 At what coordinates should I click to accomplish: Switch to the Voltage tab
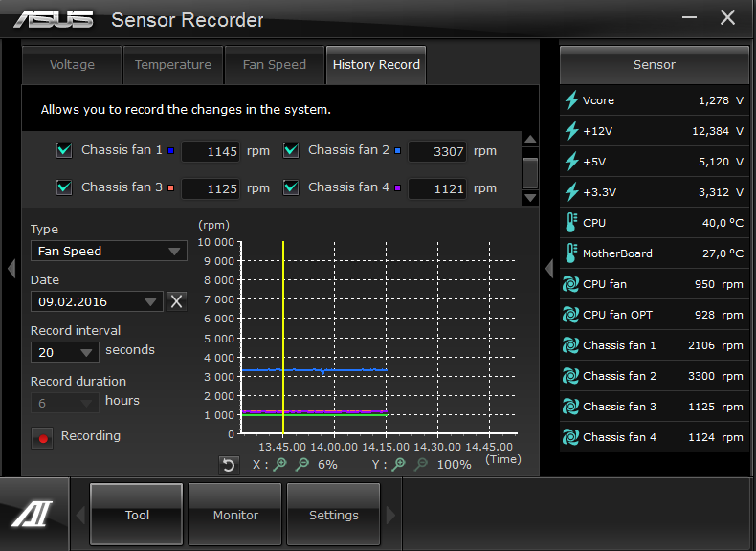coord(72,65)
